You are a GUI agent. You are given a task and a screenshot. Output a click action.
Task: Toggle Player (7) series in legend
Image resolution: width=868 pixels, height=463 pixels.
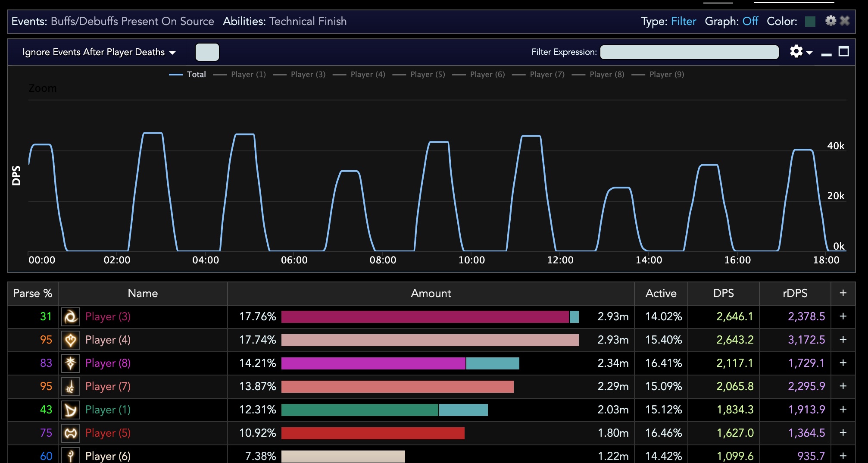[x=539, y=74]
